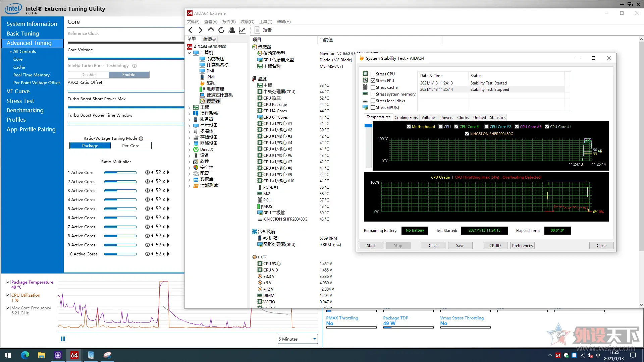
Task: Switch to Statistics tab
Action: pyautogui.click(x=497, y=118)
